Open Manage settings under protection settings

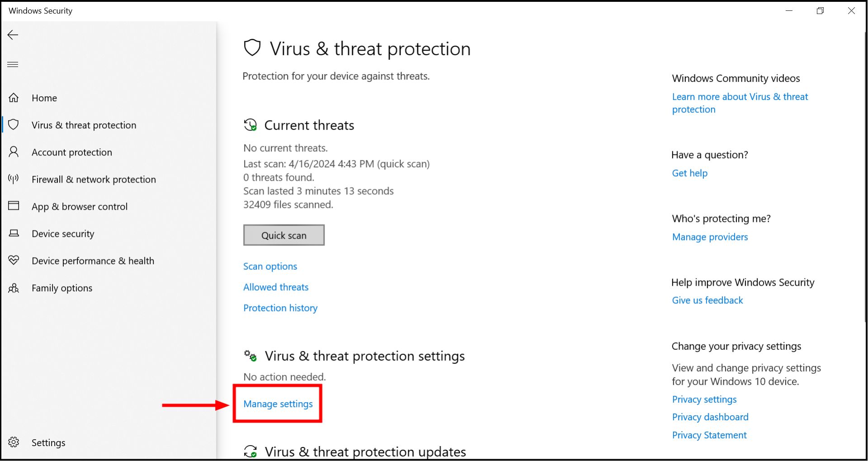[278, 404]
